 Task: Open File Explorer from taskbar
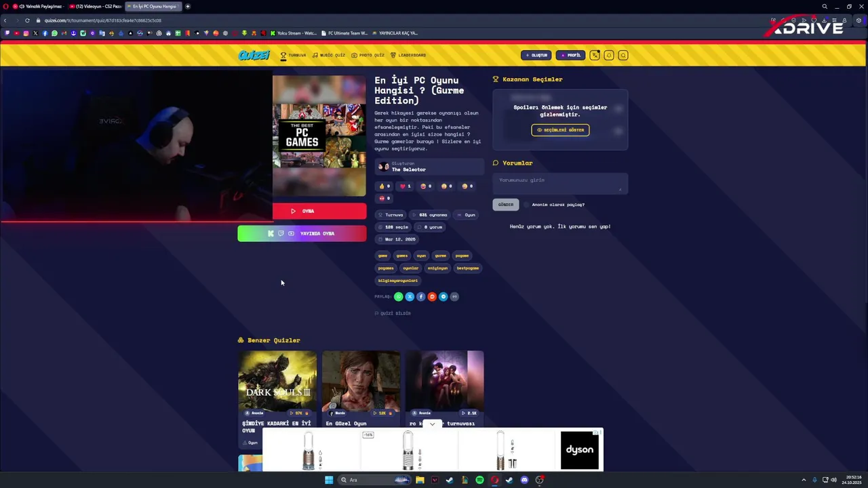click(420, 480)
